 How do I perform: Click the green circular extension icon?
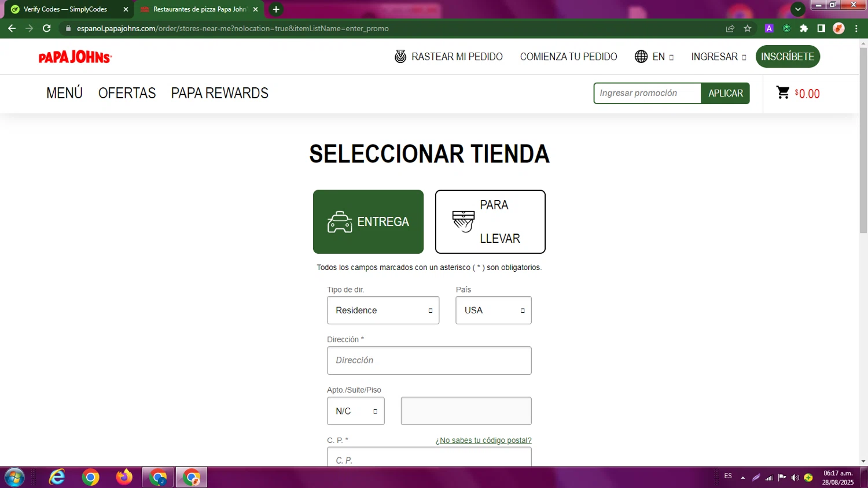point(786,28)
